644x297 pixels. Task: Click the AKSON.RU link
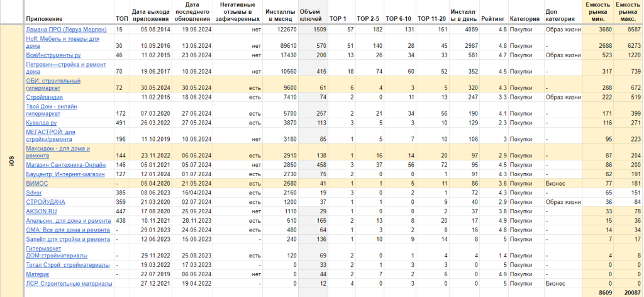pyautogui.click(x=40, y=211)
